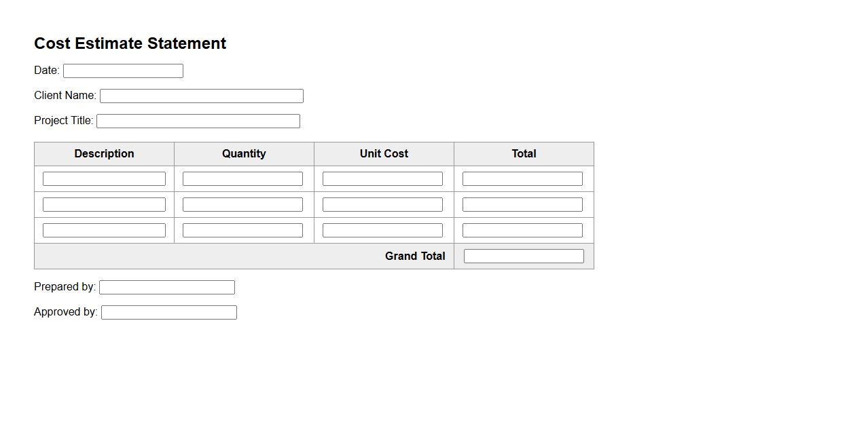This screenshot has height=441, width=868.
Task: Click third row Total input
Action: [522, 231]
